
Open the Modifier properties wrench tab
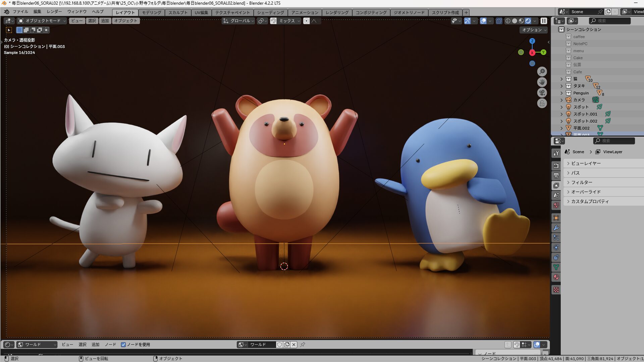click(x=556, y=228)
